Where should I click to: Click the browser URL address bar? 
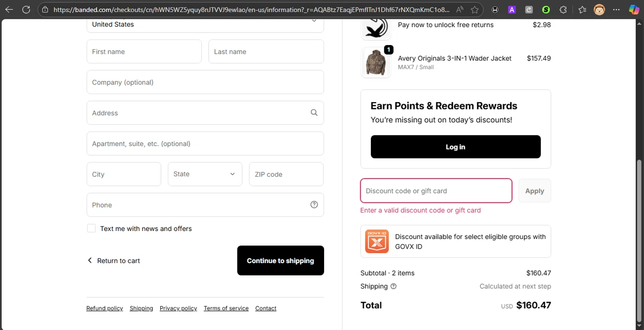click(x=251, y=9)
